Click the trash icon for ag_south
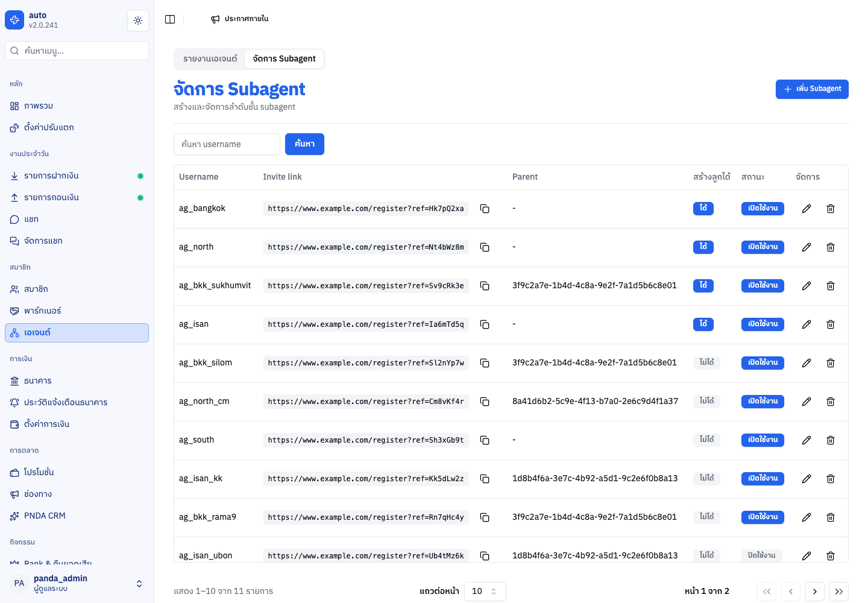The image size is (868, 603). coord(831,440)
